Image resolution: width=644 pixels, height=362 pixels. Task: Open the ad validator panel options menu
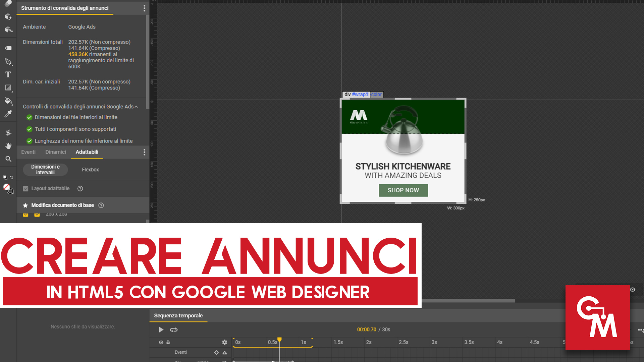(x=144, y=8)
